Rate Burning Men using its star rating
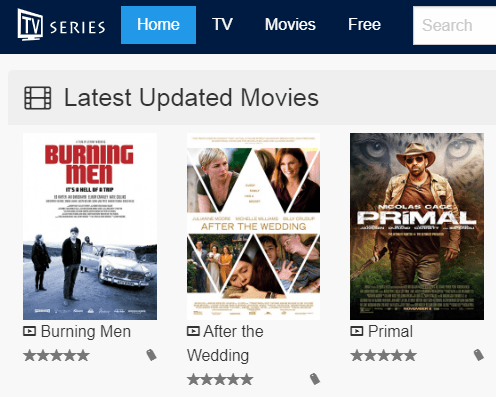Image resolution: width=496 pixels, height=397 pixels. click(x=56, y=355)
